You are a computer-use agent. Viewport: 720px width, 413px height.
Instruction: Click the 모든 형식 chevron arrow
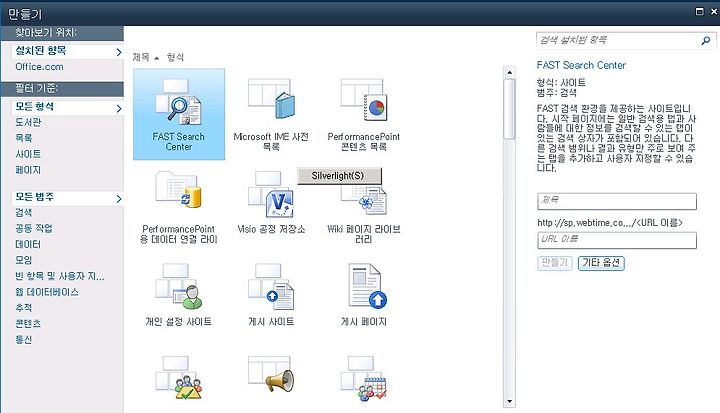coord(119,108)
